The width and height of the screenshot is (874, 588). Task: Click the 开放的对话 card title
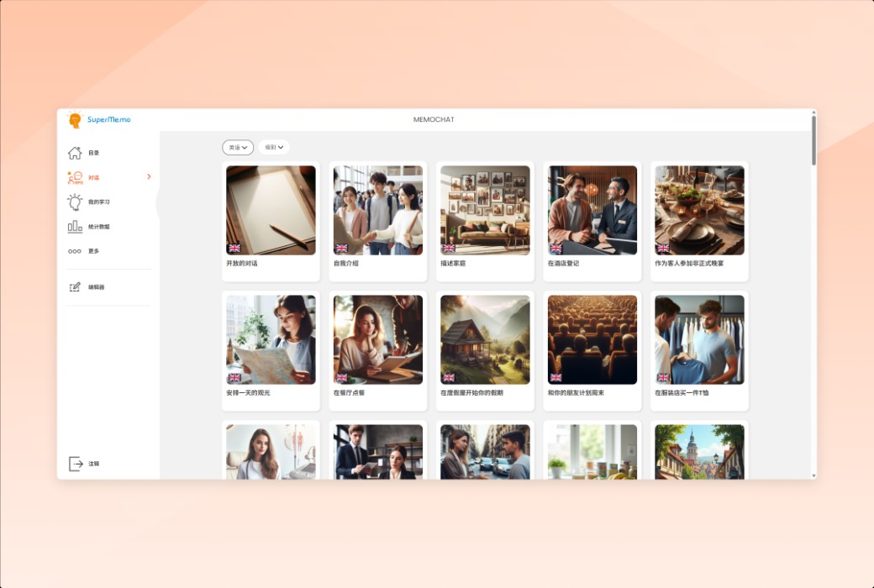(242, 264)
